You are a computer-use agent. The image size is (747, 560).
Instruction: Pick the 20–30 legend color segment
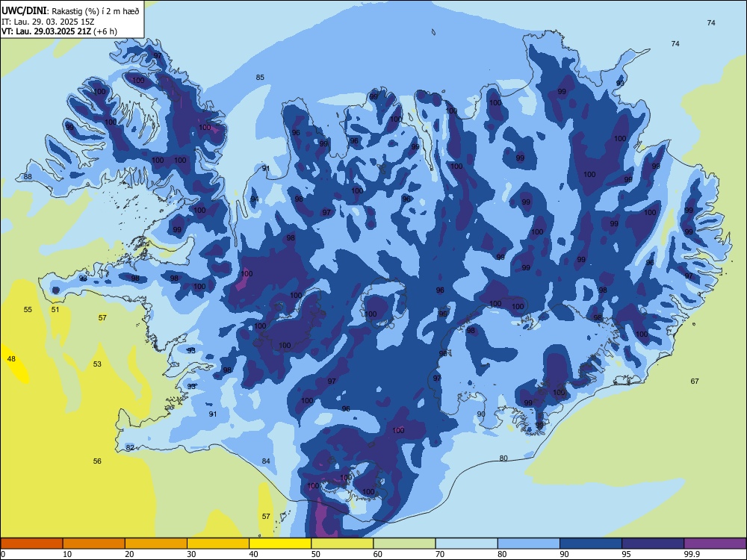[x=156, y=544]
